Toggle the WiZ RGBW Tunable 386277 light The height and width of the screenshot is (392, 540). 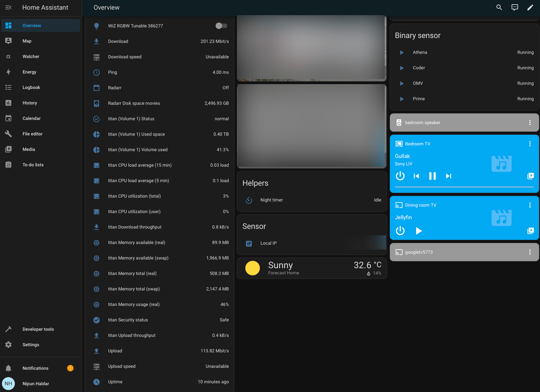[x=221, y=26]
